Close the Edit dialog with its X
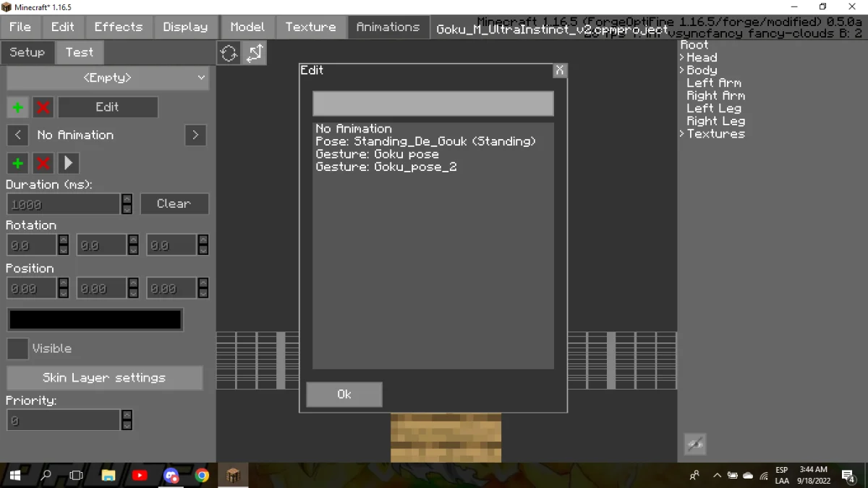The image size is (868, 488). point(559,70)
